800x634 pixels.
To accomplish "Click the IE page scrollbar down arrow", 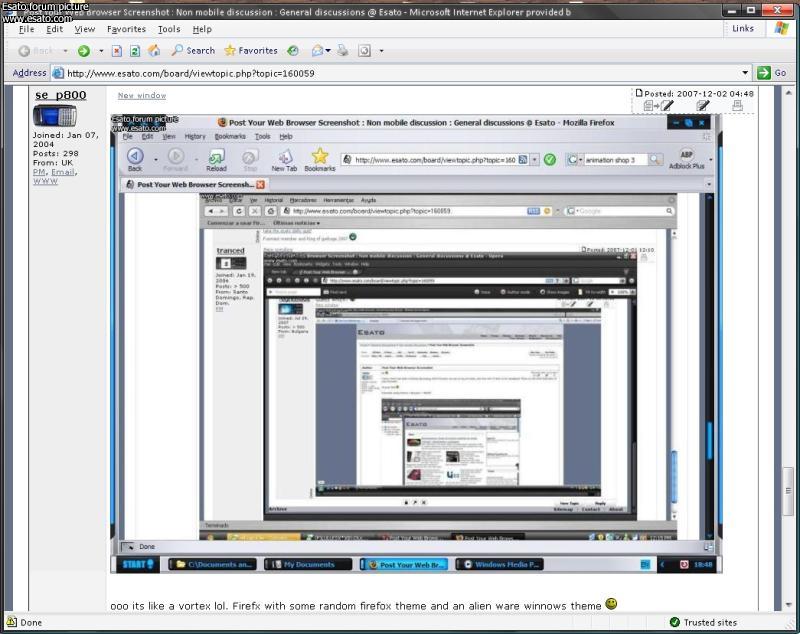I will (x=788, y=605).
